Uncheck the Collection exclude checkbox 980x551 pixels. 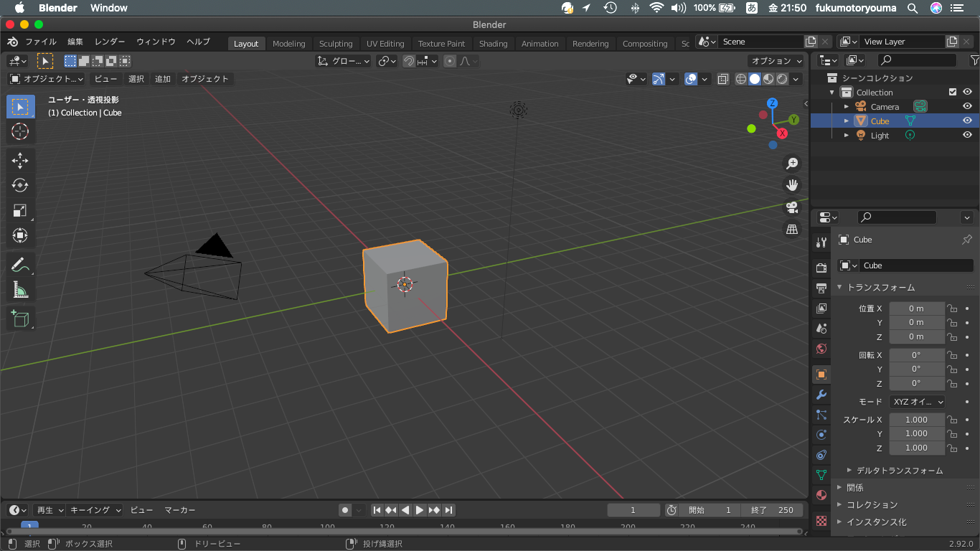click(953, 92)
